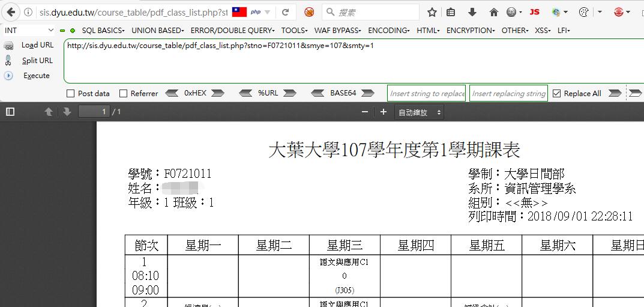The image size is (644, 307).
Task: Click the HackBar green plus icon
Action: (x=73, y=31)
